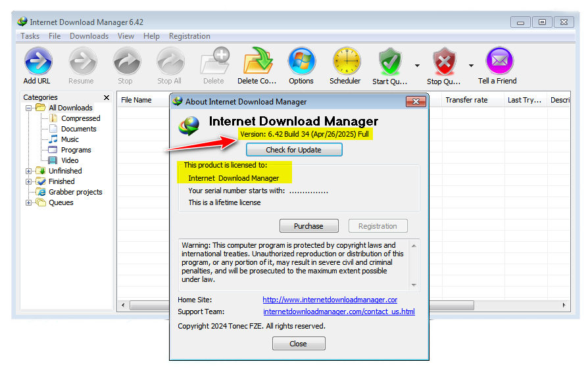Click the grayed-out Registration button
The width and height of the screenshot is (588, 370).
click(378, 226)
